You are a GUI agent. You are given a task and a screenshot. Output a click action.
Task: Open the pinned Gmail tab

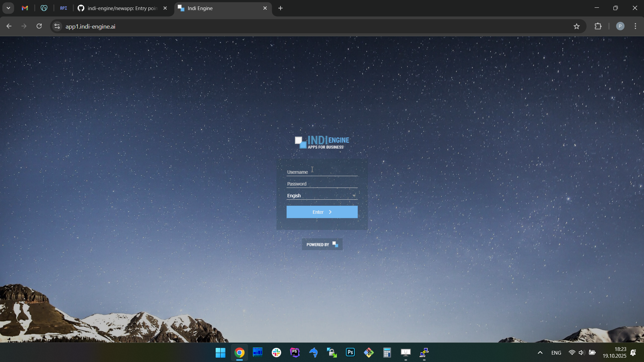(x=25, y=8)
